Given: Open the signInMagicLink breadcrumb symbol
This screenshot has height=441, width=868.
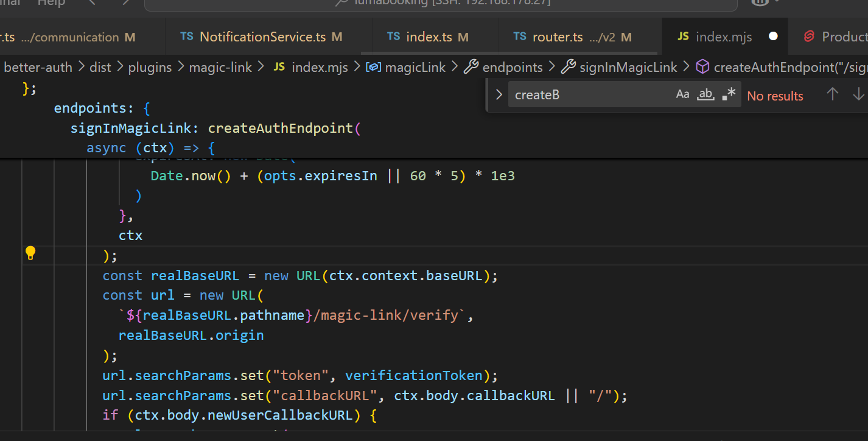Looking at the screenshot, I should (628, 67).
